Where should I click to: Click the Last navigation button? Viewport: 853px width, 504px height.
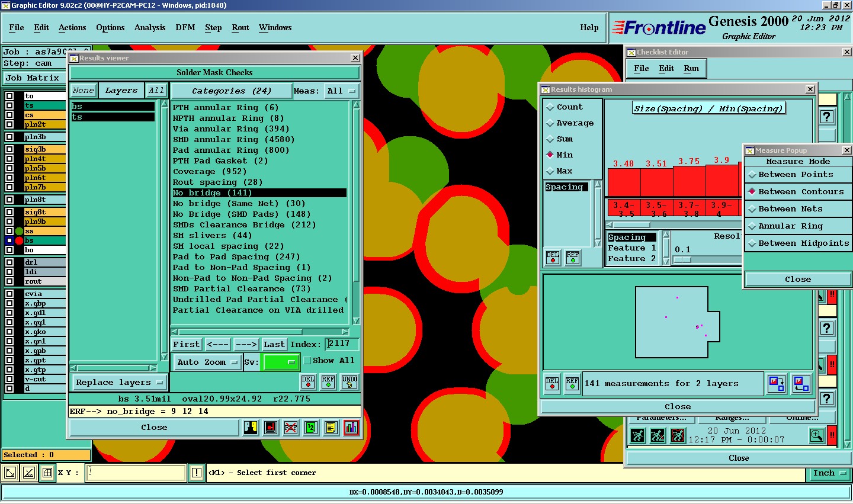(274, 345)
